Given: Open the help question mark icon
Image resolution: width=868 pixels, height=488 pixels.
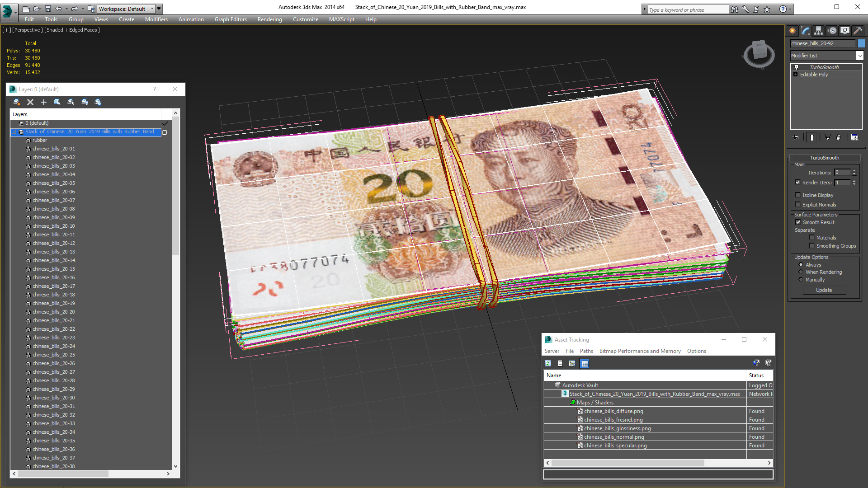Looking at the screenshot, I should tap(783, 9).
